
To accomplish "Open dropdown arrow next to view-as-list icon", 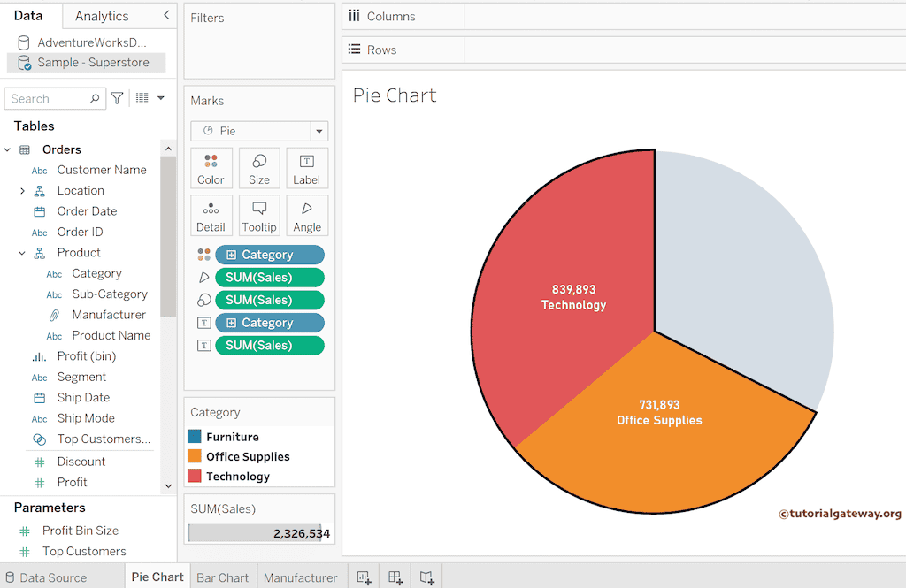I will click(x=161, y=98).
